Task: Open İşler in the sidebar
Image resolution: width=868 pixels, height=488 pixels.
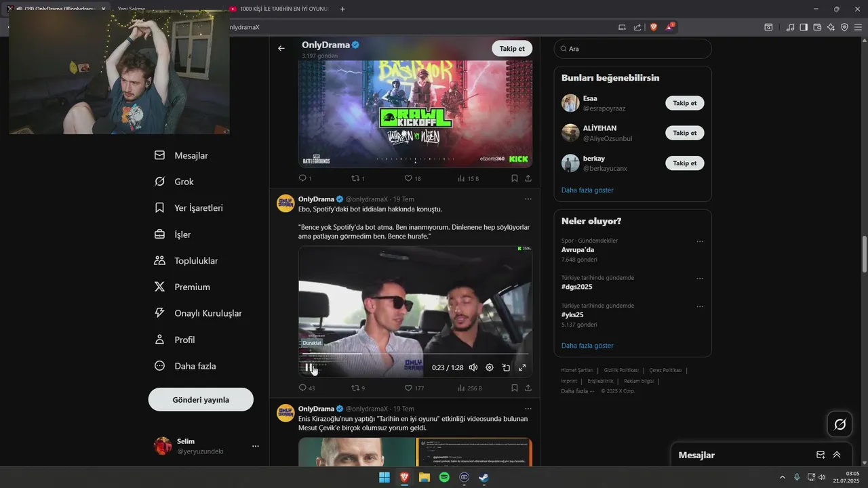Action: coord(172,235)
